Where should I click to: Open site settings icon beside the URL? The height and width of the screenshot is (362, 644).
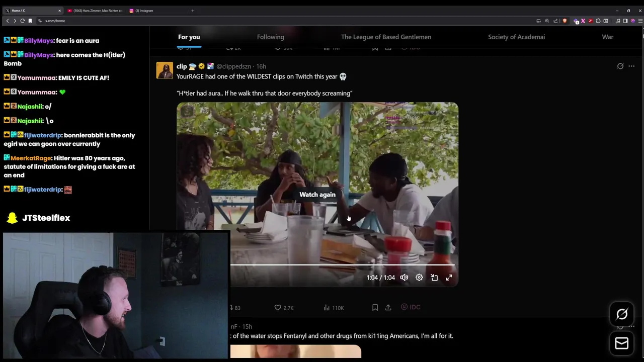(40, 21)
